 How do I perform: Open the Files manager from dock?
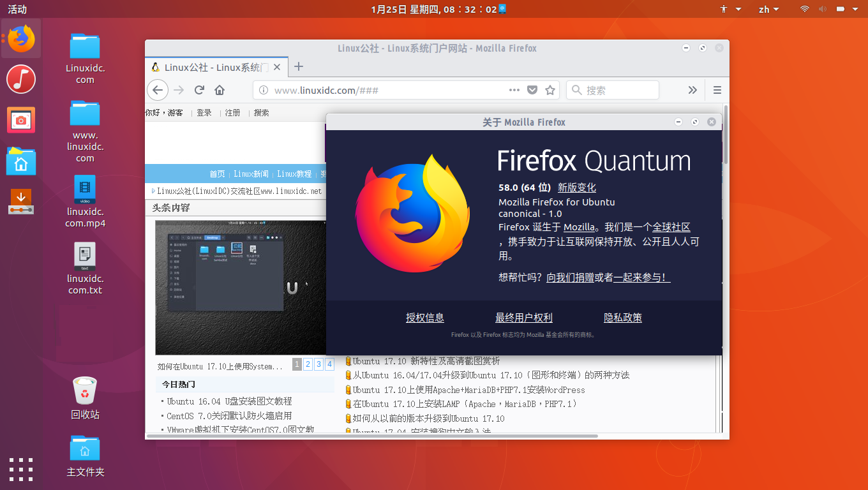pos(21,161)
